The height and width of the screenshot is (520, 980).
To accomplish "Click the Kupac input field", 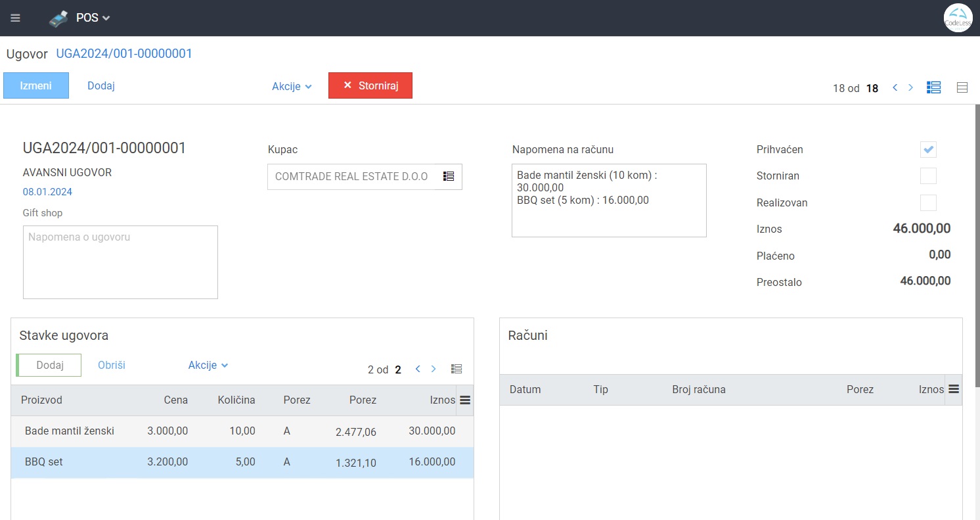I will 351,177.
